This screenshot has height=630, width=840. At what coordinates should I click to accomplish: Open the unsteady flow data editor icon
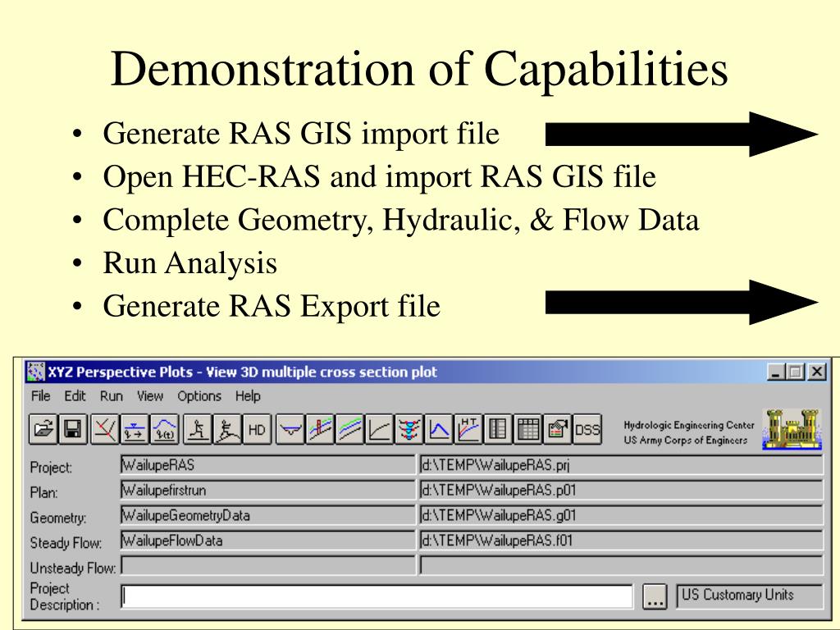(165, 429)
